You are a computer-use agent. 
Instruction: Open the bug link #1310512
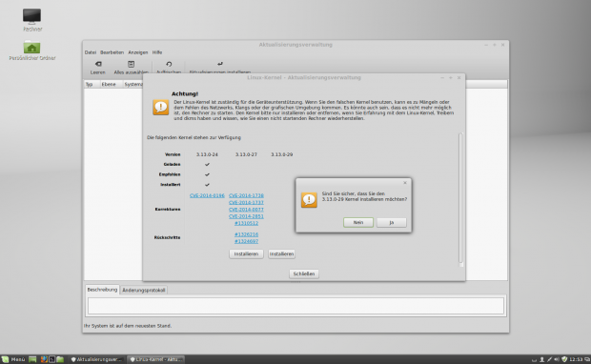[246, 223]
